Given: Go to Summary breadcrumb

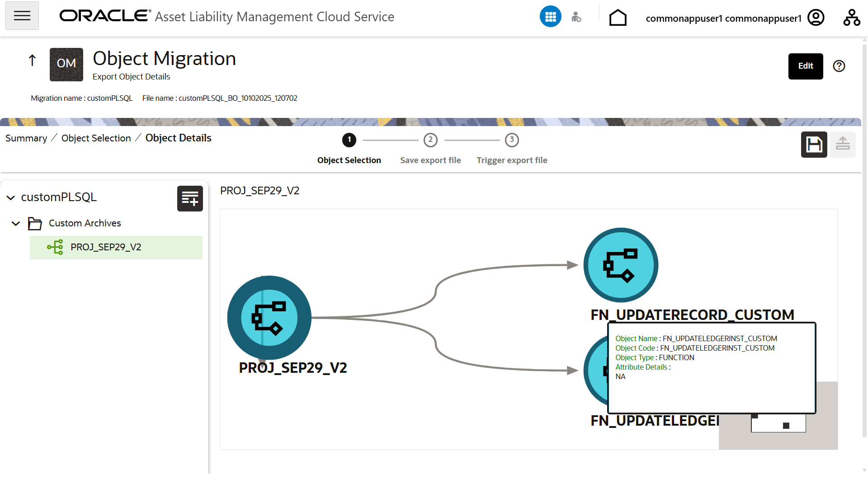Looking at the screenshot, I should 26,138.
